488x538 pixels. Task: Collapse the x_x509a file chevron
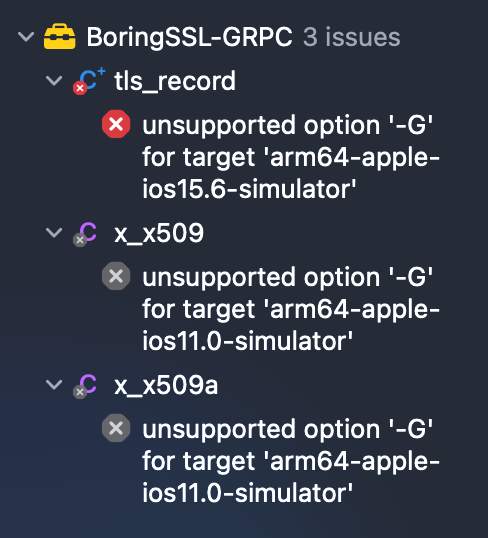pos(54,385)
